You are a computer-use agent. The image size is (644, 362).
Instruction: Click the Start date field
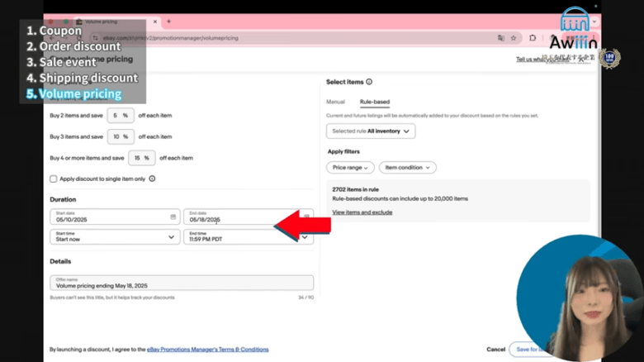115,217
